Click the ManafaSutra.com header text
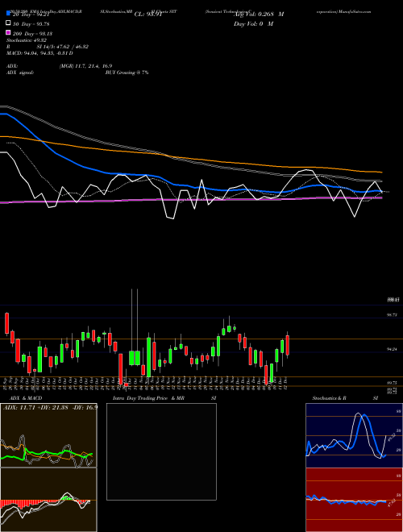Image resolution: width=403 pixels, height=532 pixels. click(x=355, y=11)
